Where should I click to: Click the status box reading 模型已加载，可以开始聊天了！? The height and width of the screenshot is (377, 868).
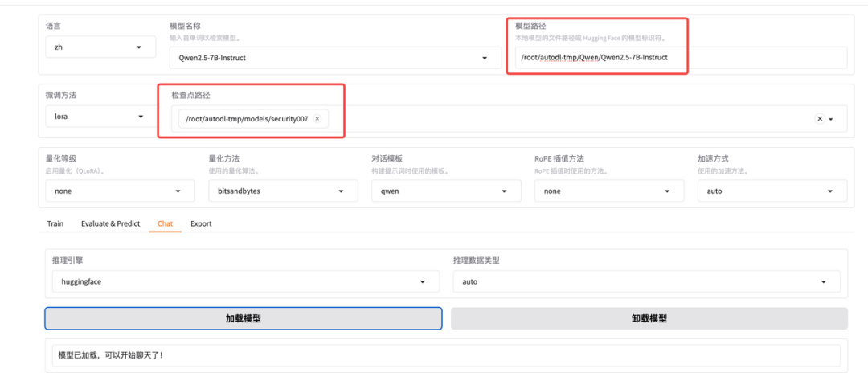[446, 355]
